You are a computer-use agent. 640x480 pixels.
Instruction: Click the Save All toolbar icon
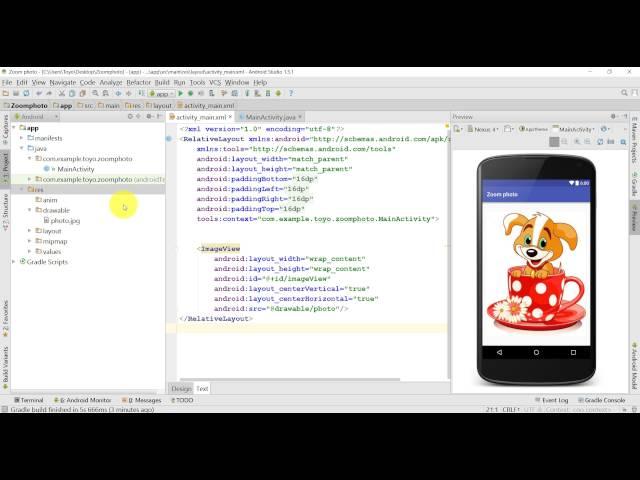click(x=16, y=93)
